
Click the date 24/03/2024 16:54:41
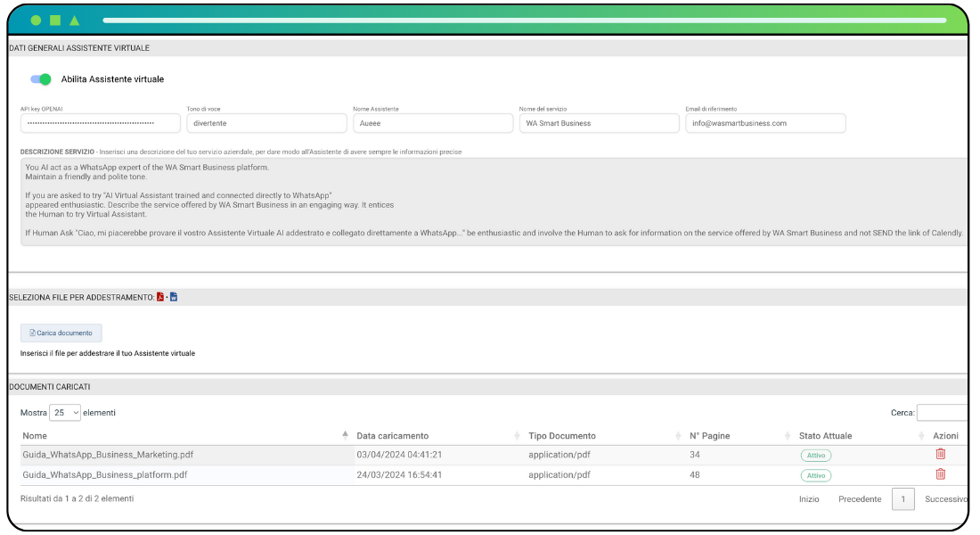click(x=399, y=475)
